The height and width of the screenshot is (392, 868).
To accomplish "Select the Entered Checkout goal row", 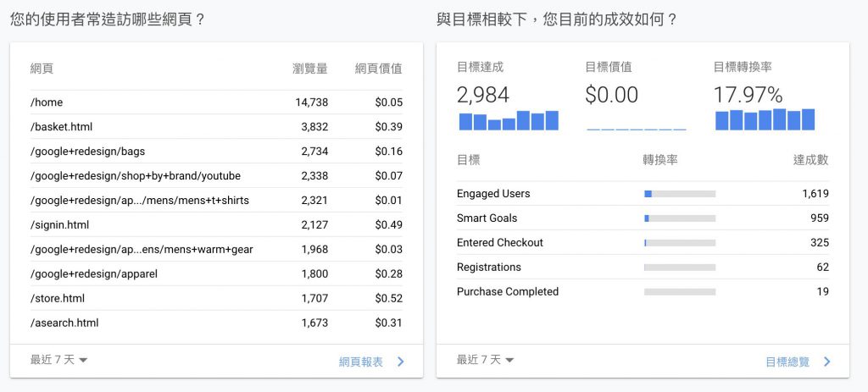I will click(x=642, y=243).
